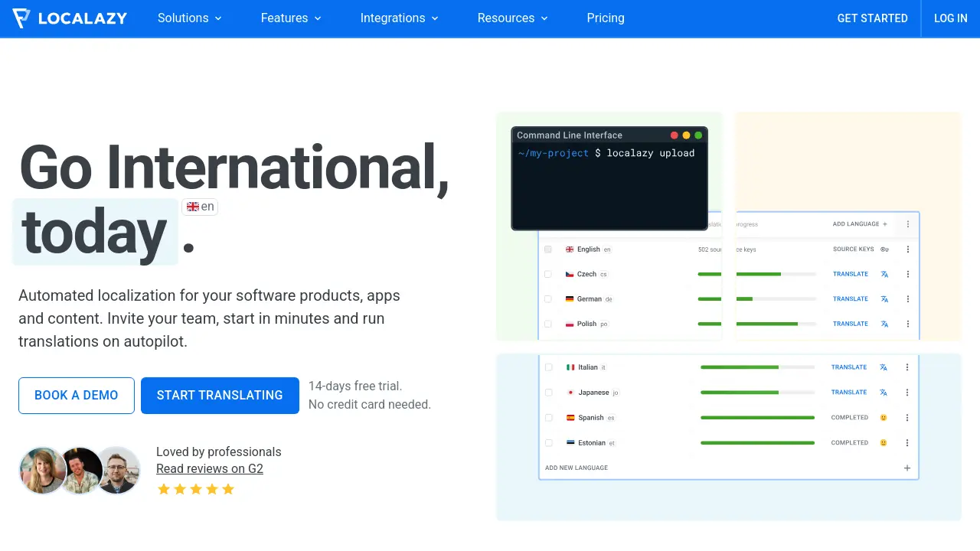Click the glasses-wearing man's avatar

[x=118, y=471]
